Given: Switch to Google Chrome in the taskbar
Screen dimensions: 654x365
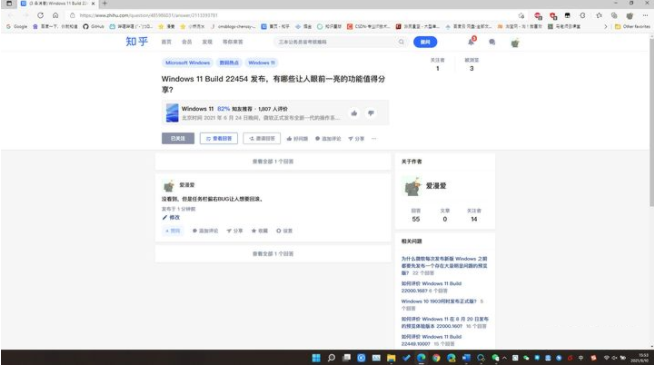Looking at the screenshot, I should pyautogui.click(x=436, y=357).
